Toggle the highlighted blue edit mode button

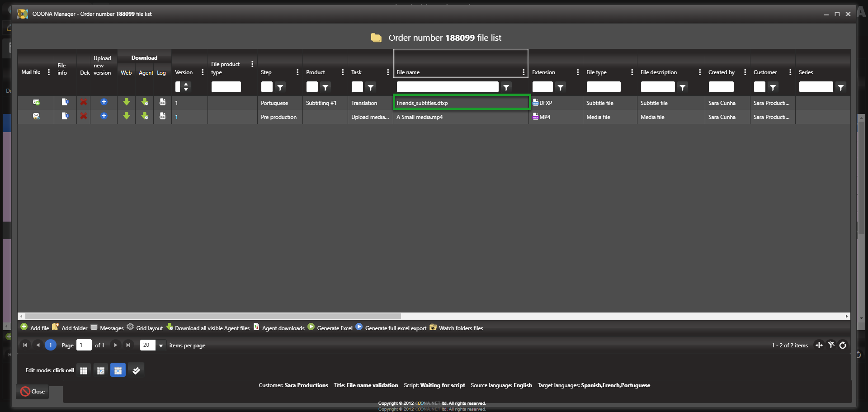pos(118,371)
